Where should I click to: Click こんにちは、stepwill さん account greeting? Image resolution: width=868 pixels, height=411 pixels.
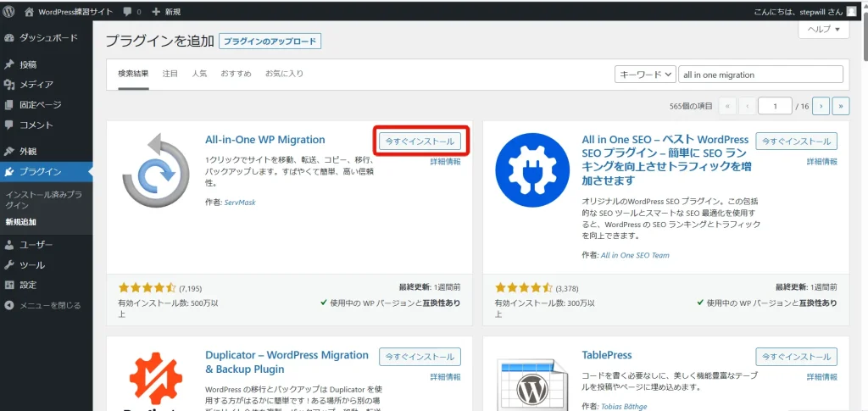pyautogui.click(x=798, y=12)
